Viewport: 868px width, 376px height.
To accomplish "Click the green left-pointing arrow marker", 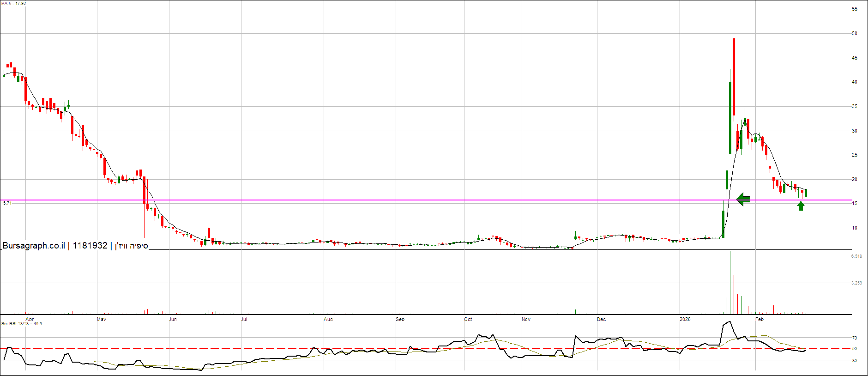I will [x=743, y=200].
